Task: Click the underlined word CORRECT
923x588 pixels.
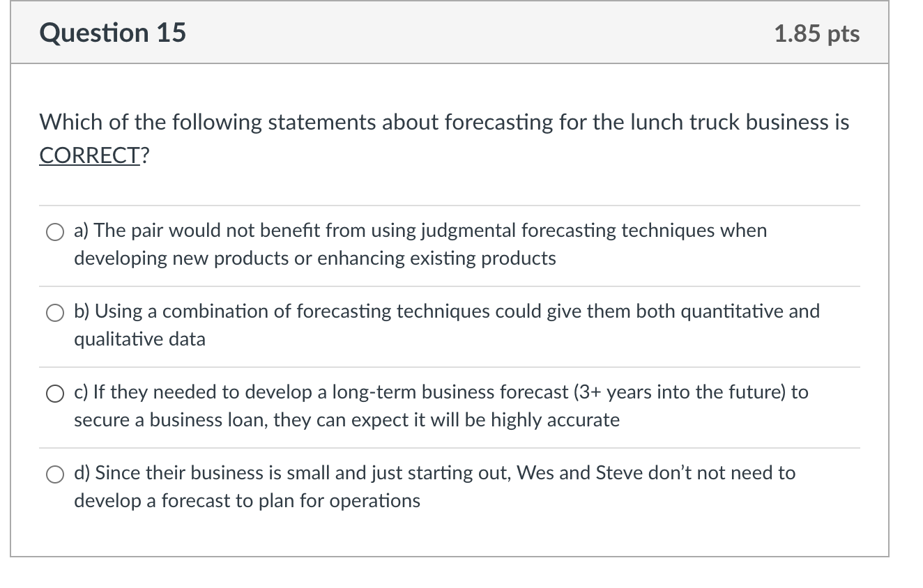Action: 89,155
